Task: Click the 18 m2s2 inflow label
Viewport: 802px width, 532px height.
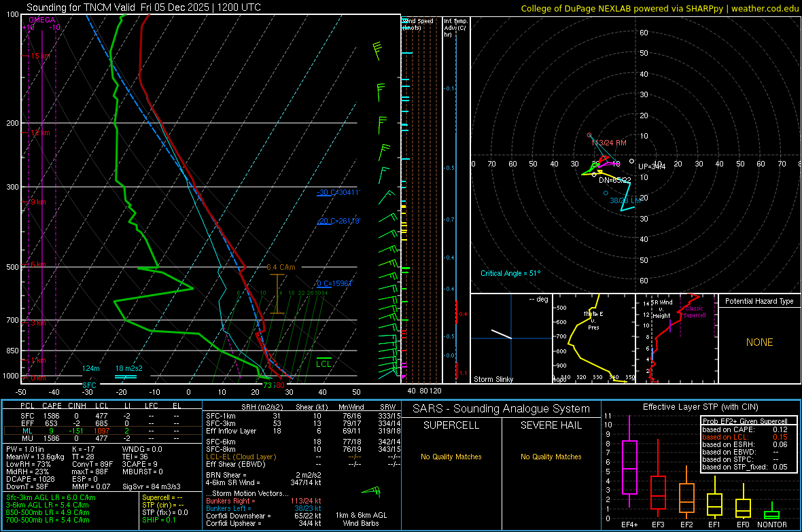Action: 129,368
